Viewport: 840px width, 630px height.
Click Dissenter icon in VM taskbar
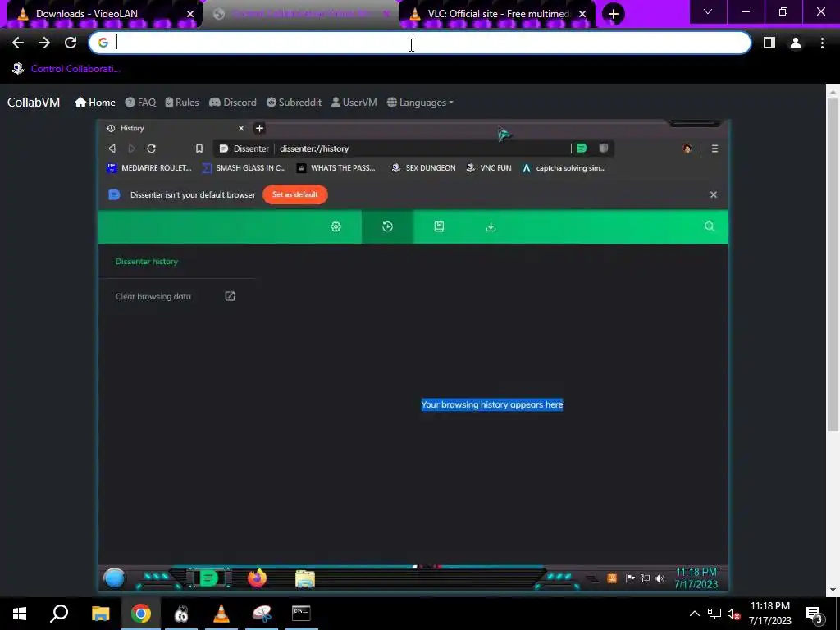[x=209, y=578]
